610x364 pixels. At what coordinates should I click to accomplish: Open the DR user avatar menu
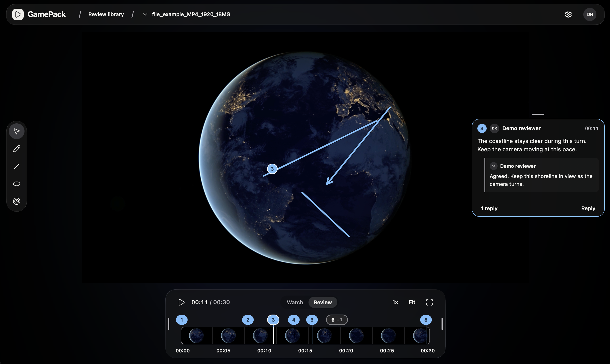coord(590,14)
